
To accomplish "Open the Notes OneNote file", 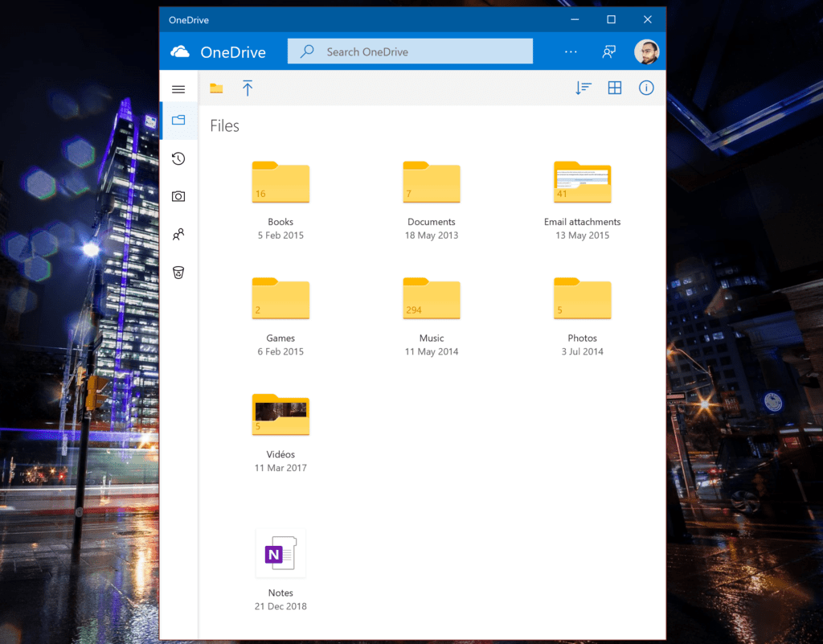I will (280, 552).
